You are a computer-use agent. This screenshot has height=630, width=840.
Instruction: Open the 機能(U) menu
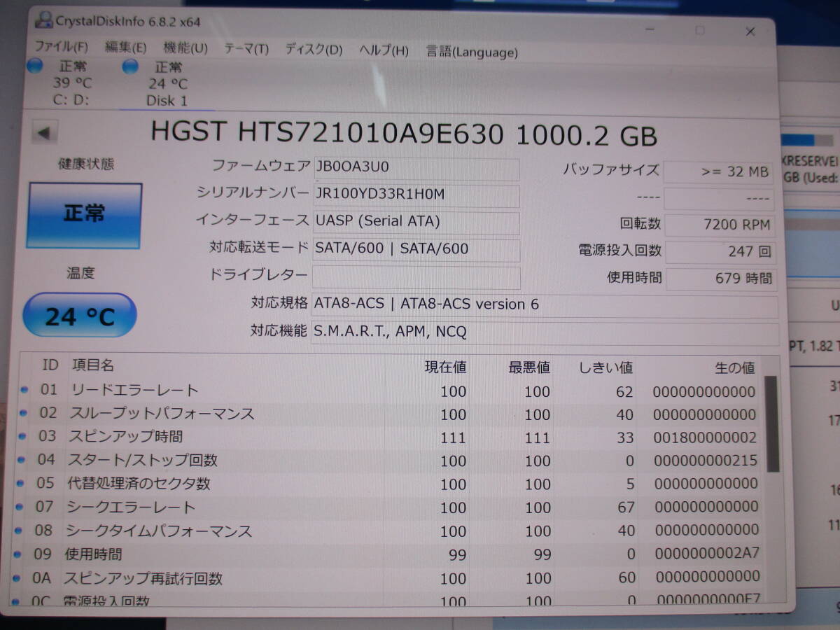point(185,48)
